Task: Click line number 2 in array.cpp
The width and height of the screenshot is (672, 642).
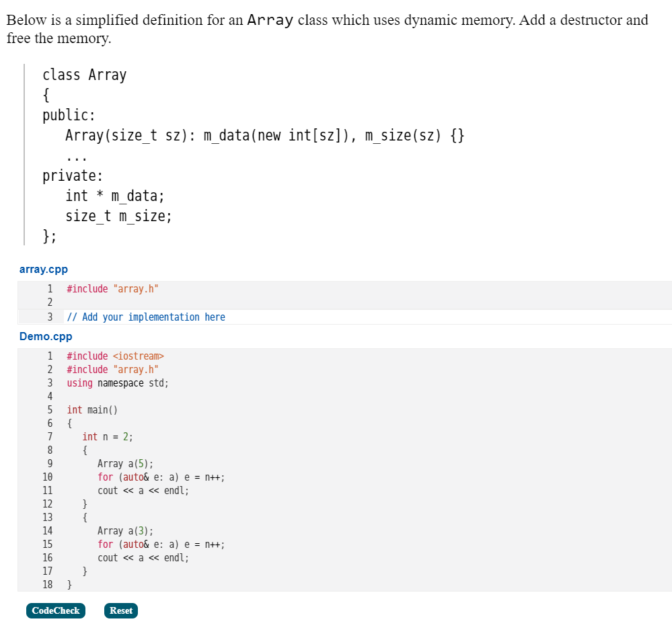Action: (x=50, y=303)
